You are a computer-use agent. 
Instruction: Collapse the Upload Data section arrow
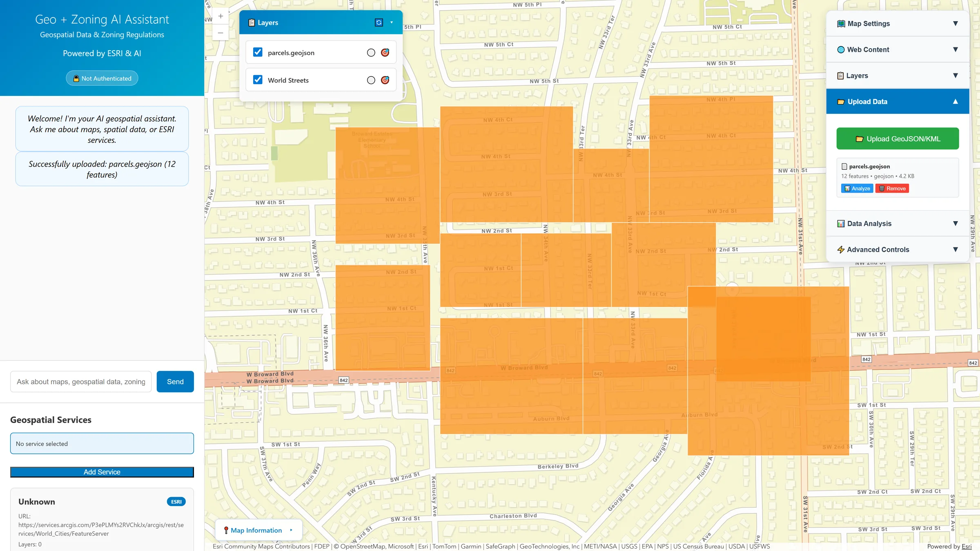coord(955,102)
